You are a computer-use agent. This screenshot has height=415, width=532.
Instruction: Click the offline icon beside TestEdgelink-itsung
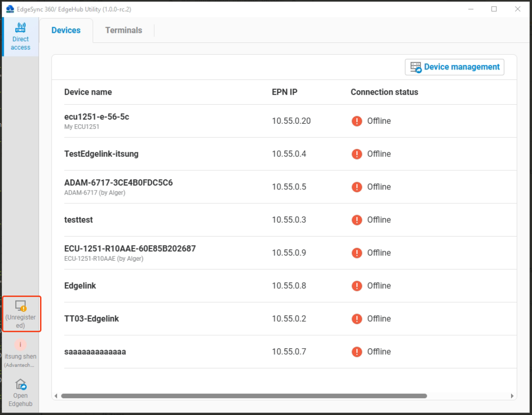[356, 154]
